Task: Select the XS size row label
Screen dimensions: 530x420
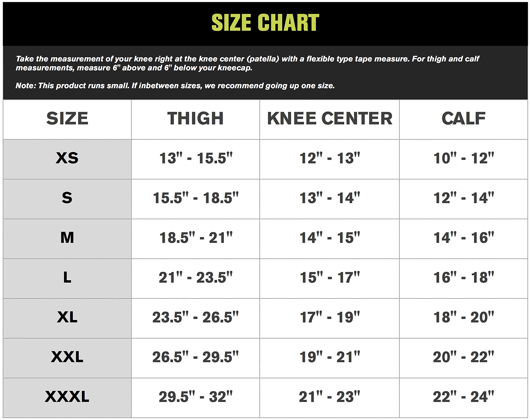Action: point(67,158)
